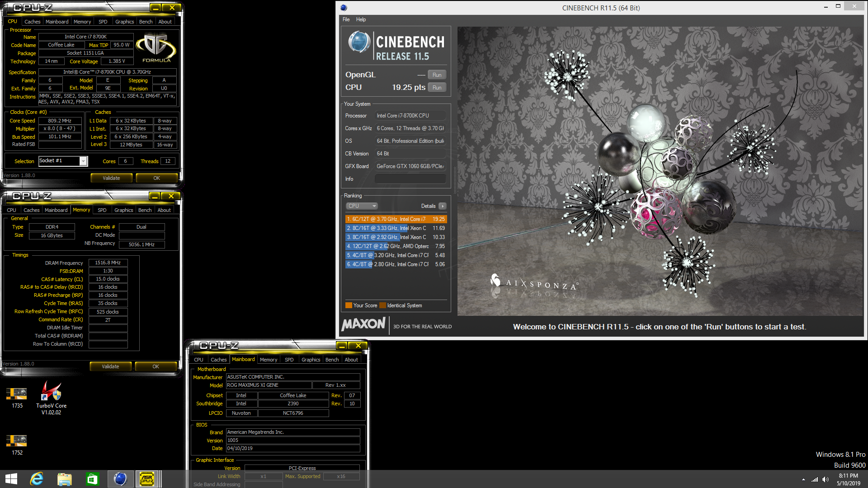The width and height of the screenshot is (868, 488).
Task: Click motherboard model ROG MAXIMUS XI GENE
Action: pyautogui.click(x=269, y=385)
